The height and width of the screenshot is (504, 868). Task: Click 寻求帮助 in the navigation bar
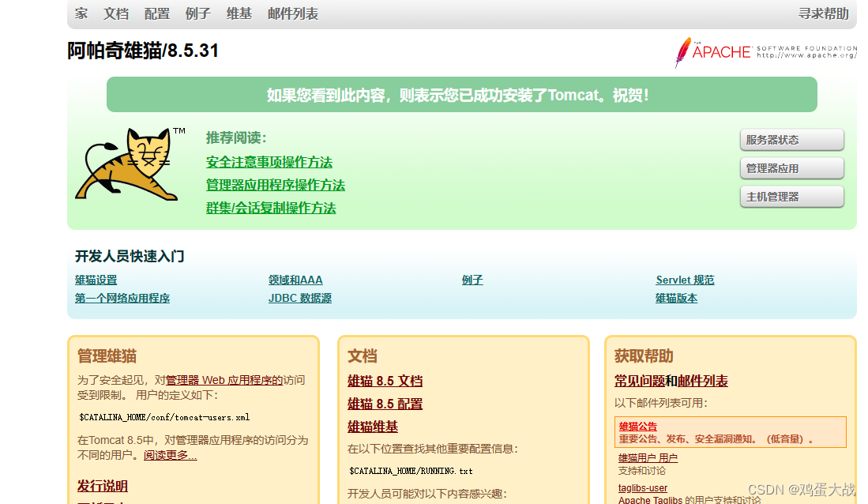pyautogui.click(x=823, y=13)
